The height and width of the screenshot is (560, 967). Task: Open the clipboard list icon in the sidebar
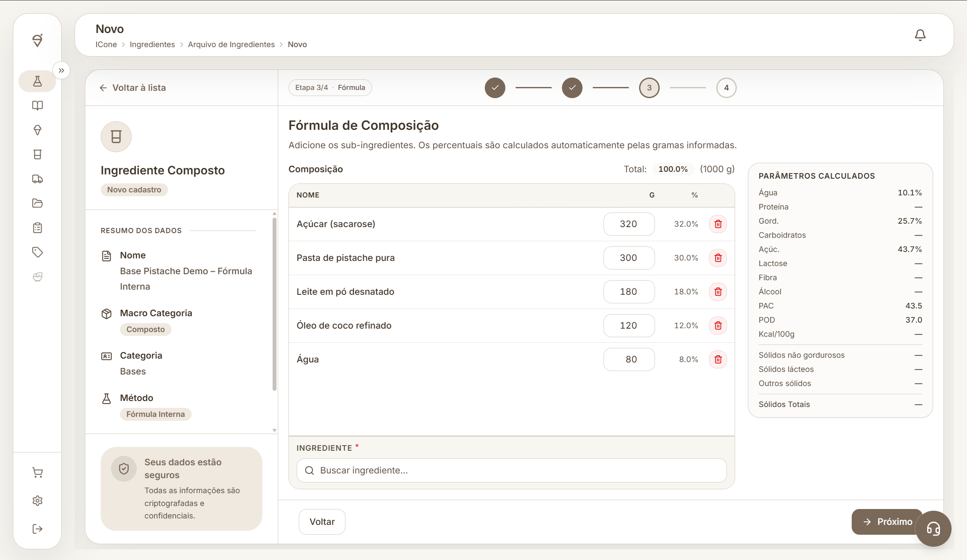(37, 228)
